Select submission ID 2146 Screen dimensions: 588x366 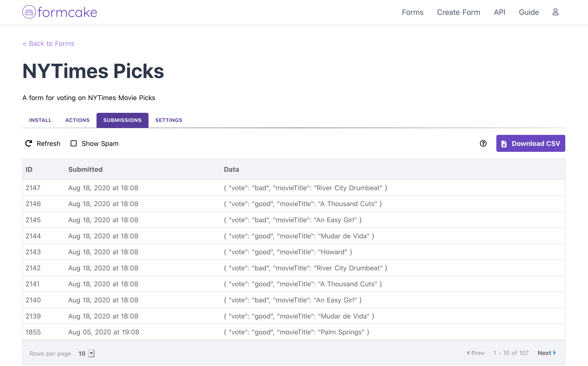[x=33, y=204]
